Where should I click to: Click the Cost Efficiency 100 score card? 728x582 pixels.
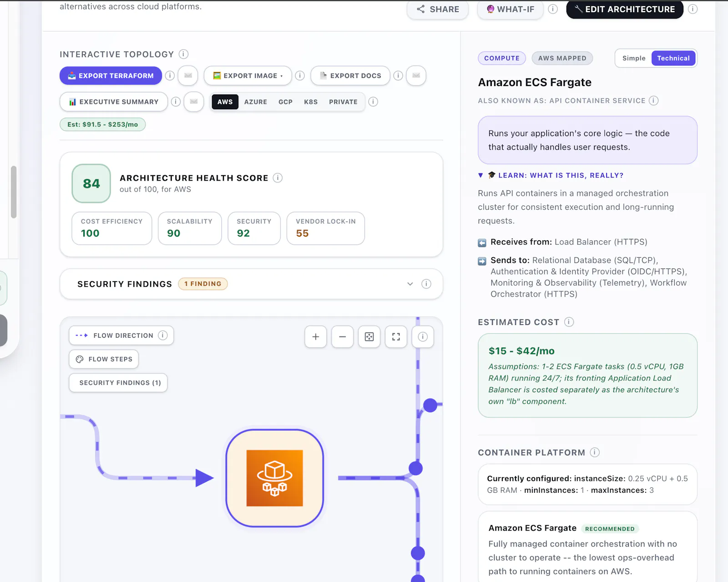pos(112,228)
